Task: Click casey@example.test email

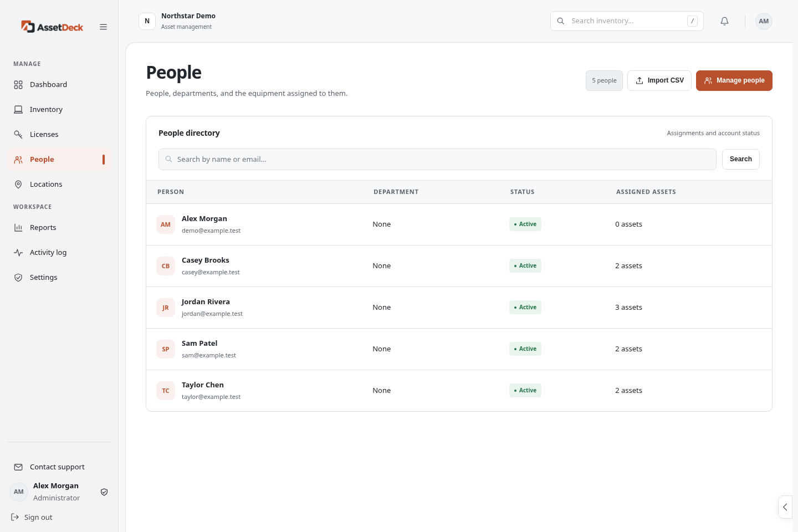Action: tap(211, 272)
